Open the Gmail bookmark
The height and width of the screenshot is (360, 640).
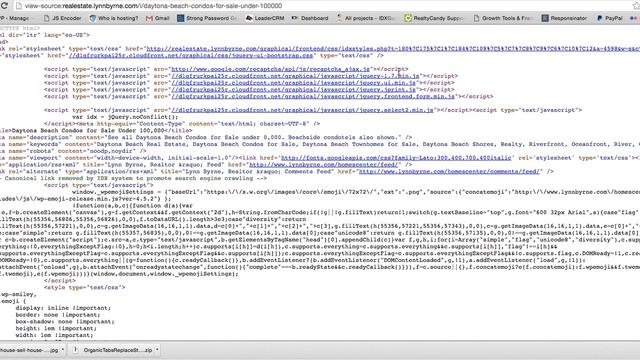click(158, 18)
